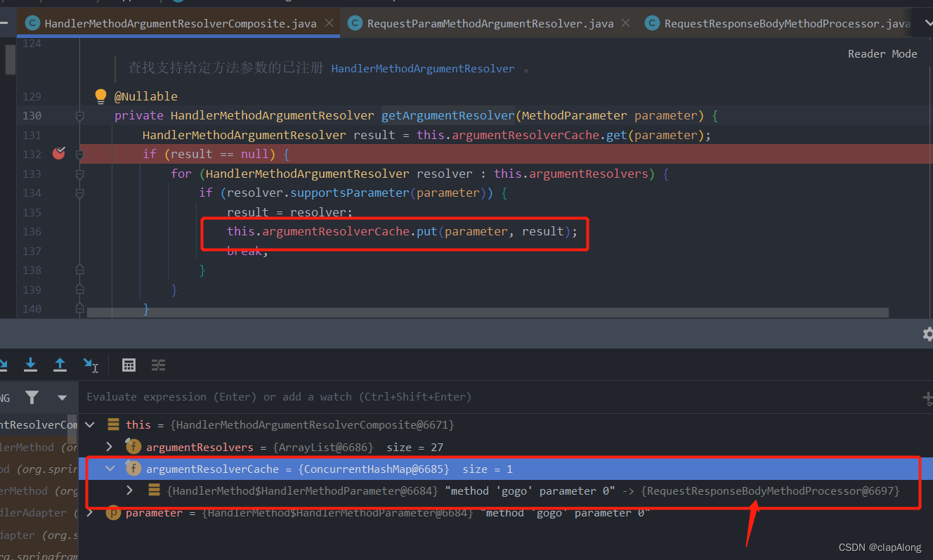Select the argumentResolvers ArrayList row
933x560 pixels.
click(x=505, y=447)
